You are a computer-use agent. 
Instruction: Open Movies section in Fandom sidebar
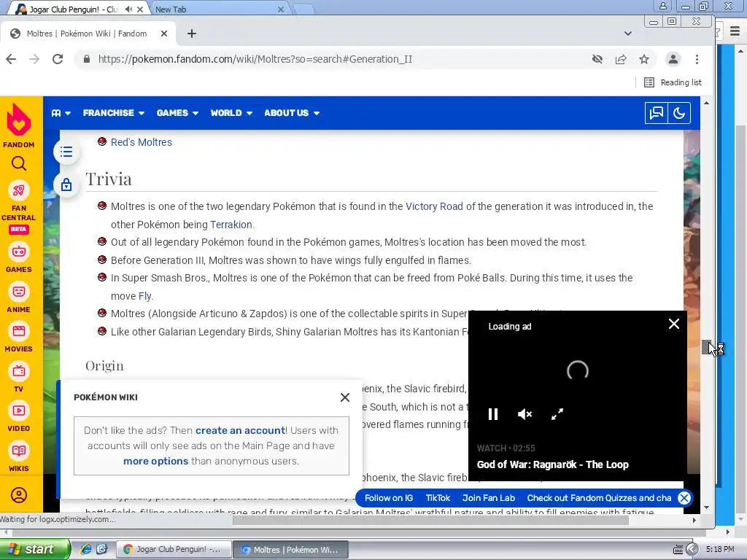pyautogui.click(x=18, y=337)
